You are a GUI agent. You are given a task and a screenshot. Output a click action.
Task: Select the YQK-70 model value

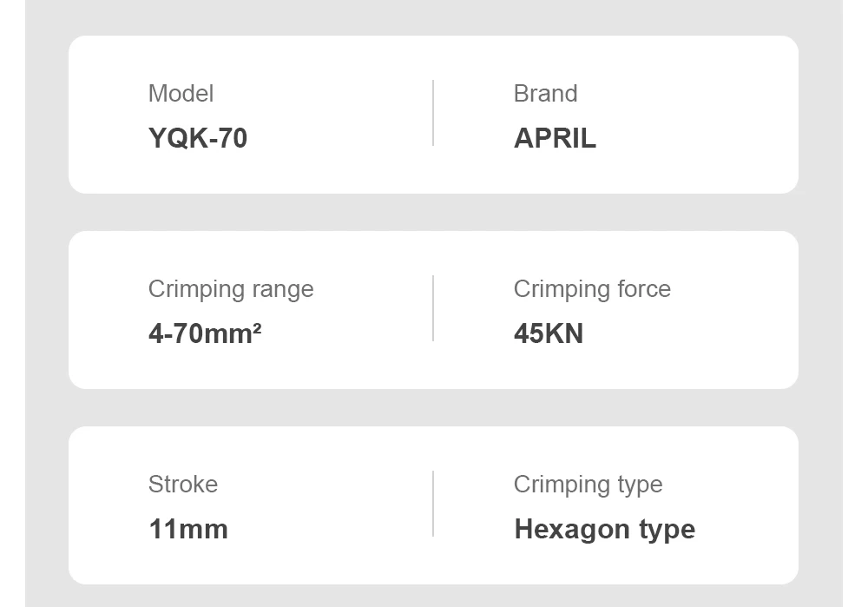(x=198, y=138)
